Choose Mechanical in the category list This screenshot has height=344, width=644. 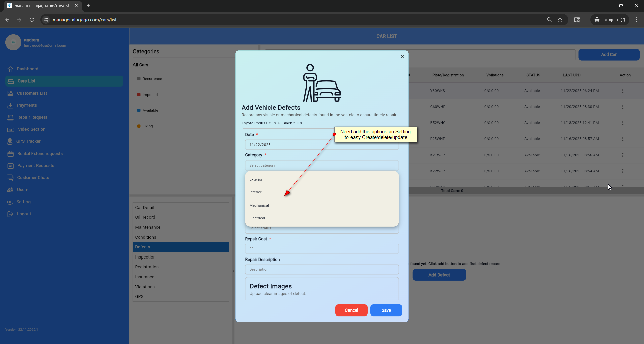point(259,205)
